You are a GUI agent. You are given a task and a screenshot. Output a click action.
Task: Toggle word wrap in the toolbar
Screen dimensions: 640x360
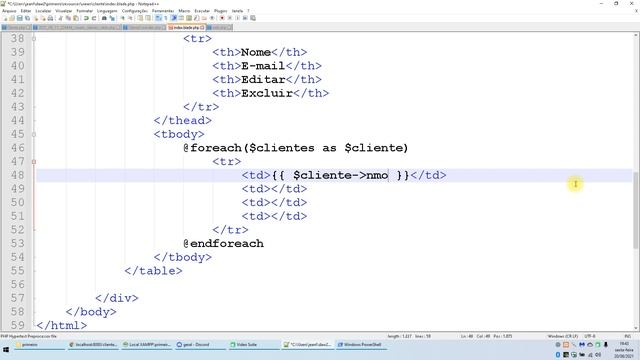point(158,18)
